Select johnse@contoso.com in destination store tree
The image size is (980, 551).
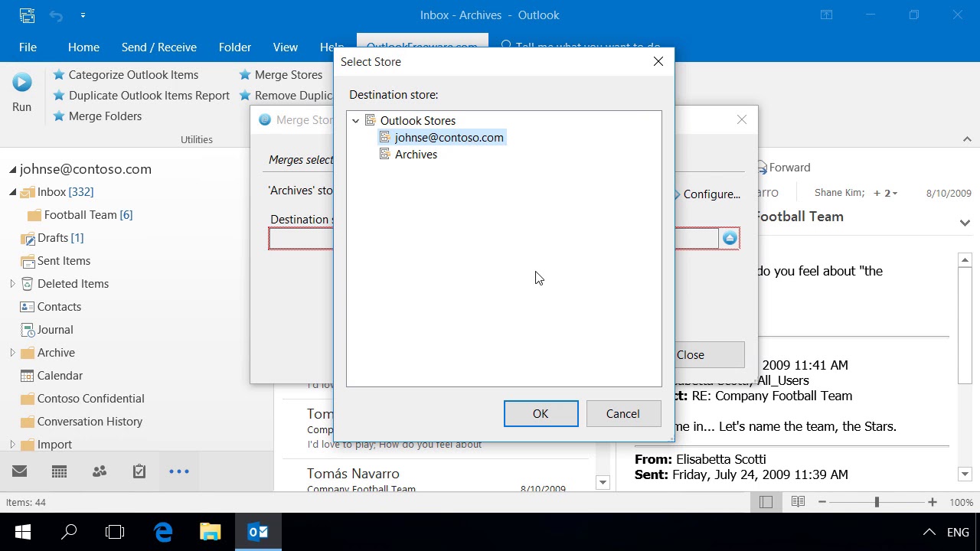click(449, 138)
